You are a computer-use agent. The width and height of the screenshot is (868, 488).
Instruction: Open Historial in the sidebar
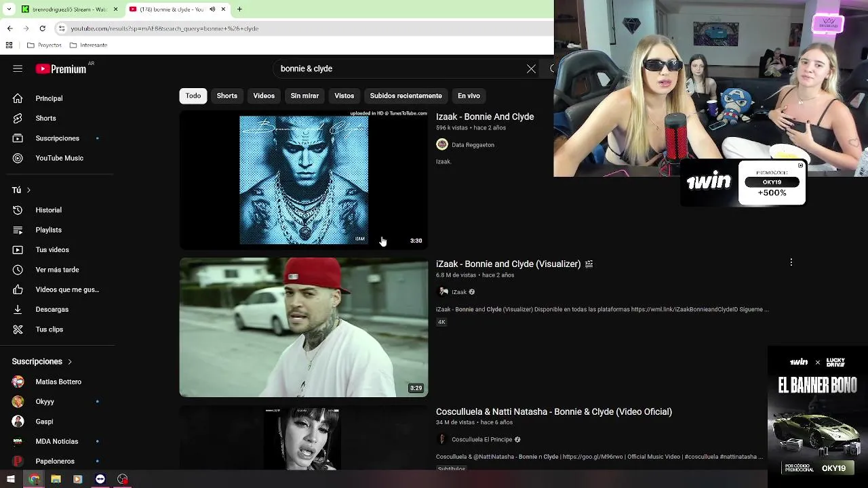pos(48,210)
